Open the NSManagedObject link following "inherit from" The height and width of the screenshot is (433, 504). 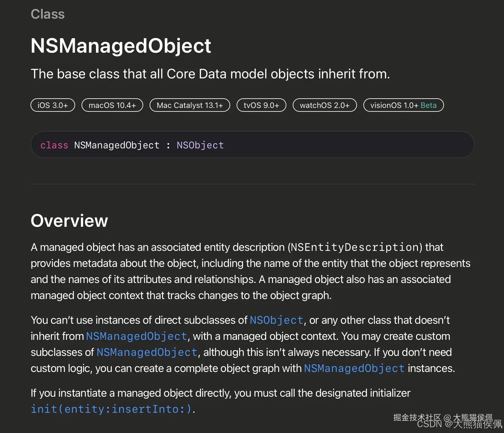point(136,336)
